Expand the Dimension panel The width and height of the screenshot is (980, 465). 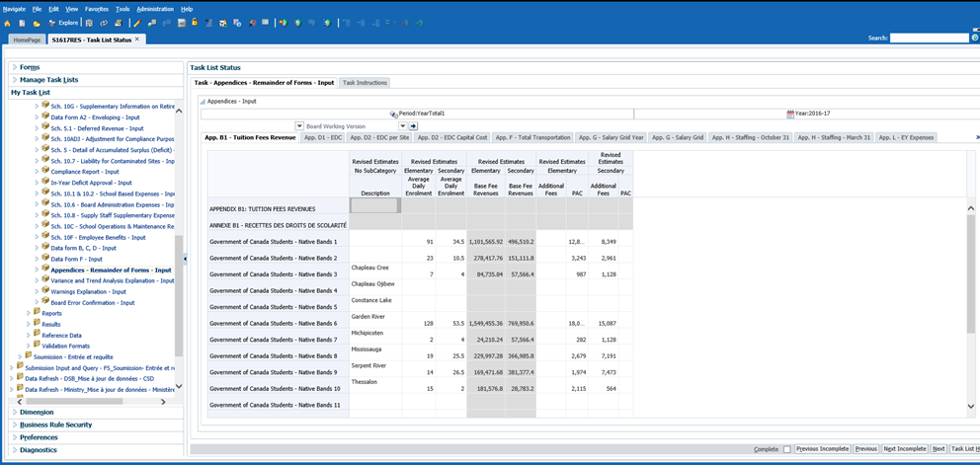coord(15,412)
